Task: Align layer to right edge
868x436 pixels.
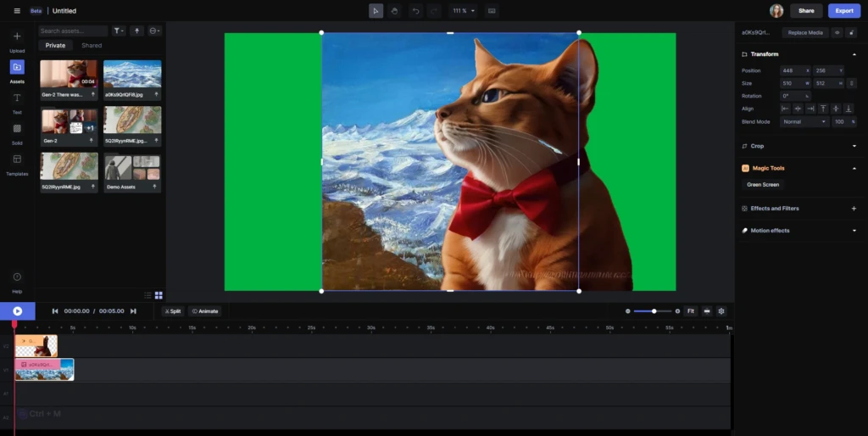Action: tap(810, 109)
